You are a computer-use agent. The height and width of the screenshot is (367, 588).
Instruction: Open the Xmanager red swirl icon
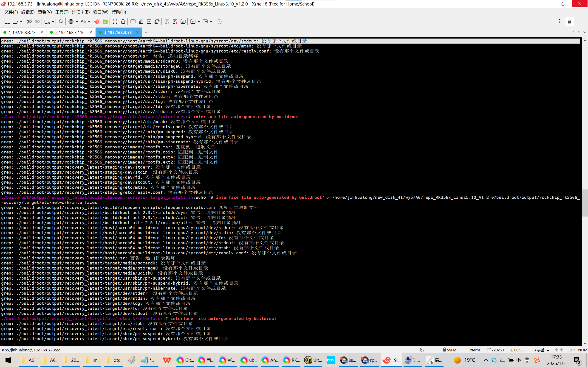(x=97, y=22)
